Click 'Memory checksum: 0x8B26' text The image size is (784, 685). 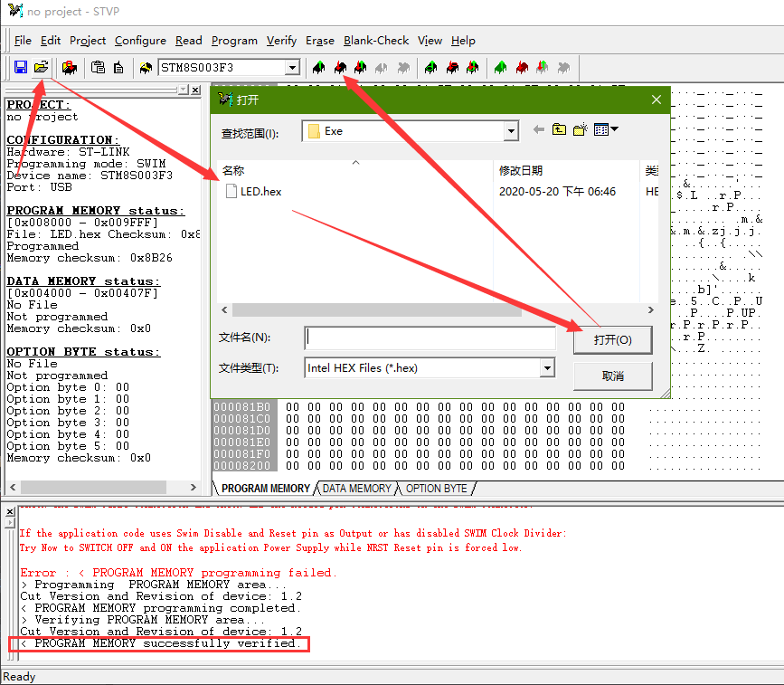90,258
